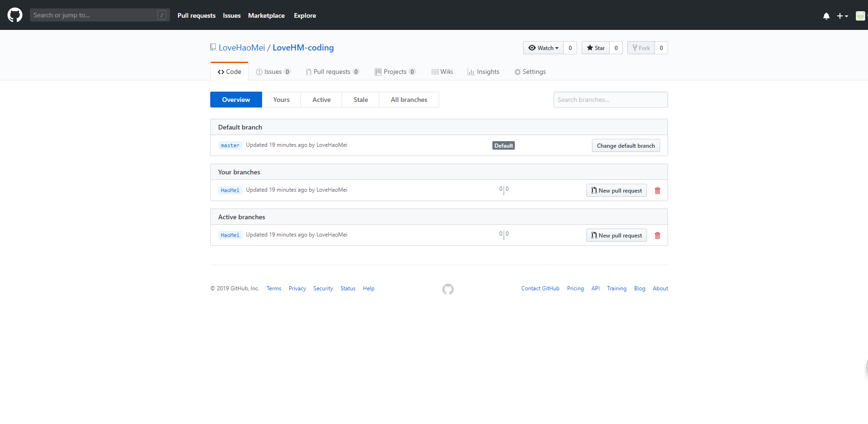Select the Active branches filter
868x424 pixels.
[321, 100]
